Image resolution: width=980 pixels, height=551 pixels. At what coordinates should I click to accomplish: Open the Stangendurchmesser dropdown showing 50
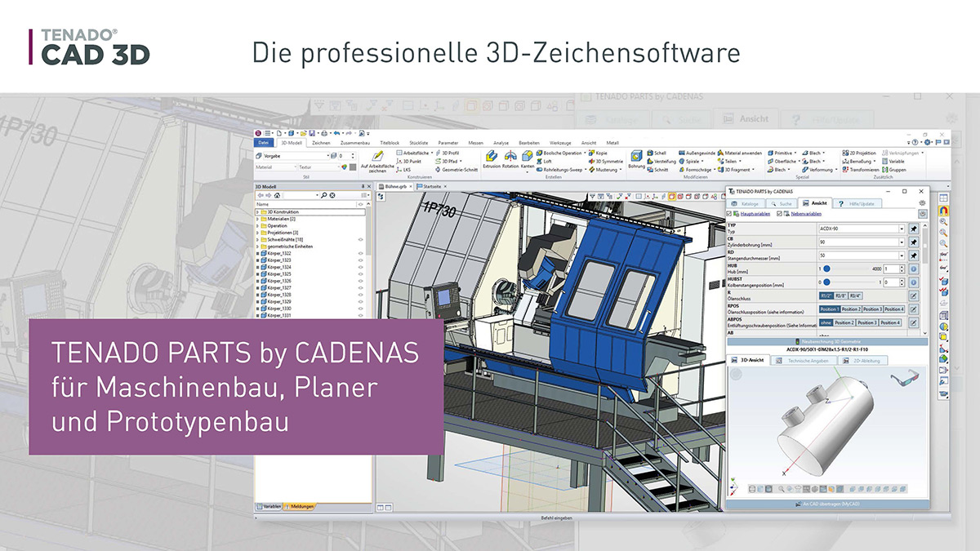(x=862, y=256)
